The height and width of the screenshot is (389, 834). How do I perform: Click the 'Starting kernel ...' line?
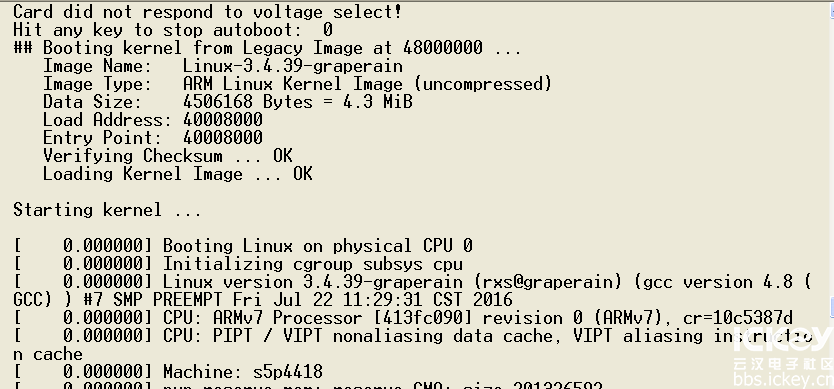[x=107, y=210]
